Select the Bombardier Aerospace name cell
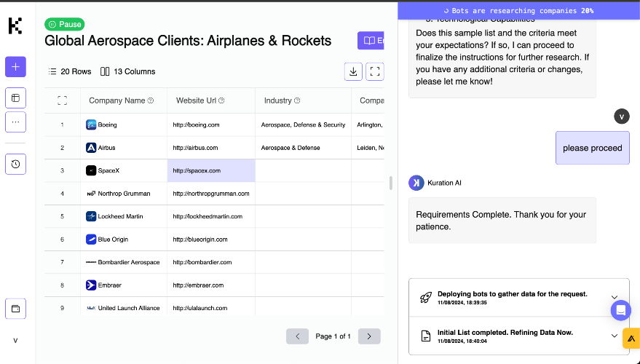640x364 pixels. coord(124,262)
